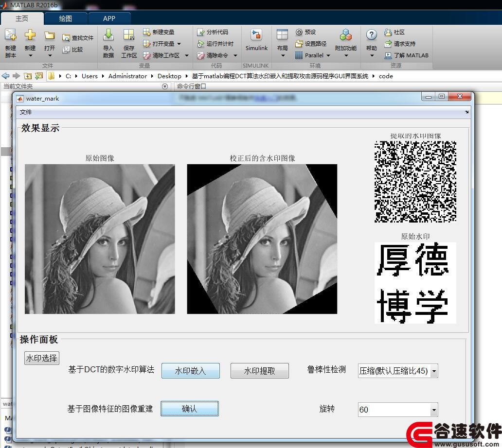Click the back arrow in address bar
This screenshot has width=502, height=448.
[x=5, y=76]
